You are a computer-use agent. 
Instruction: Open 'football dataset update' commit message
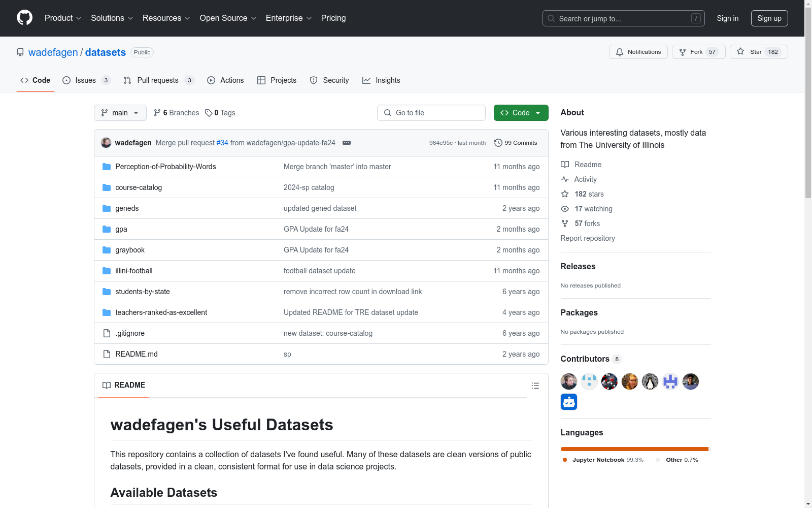click(x=320, y=271)
